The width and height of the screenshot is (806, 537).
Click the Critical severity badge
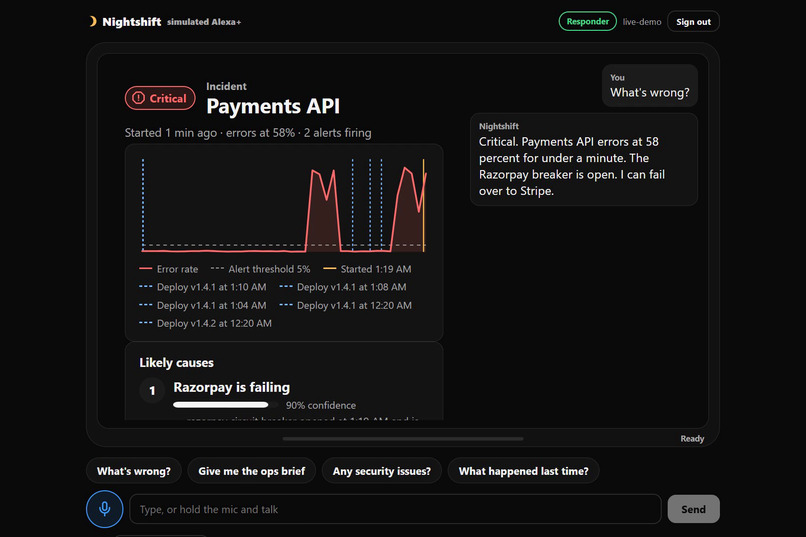(160, 98)
